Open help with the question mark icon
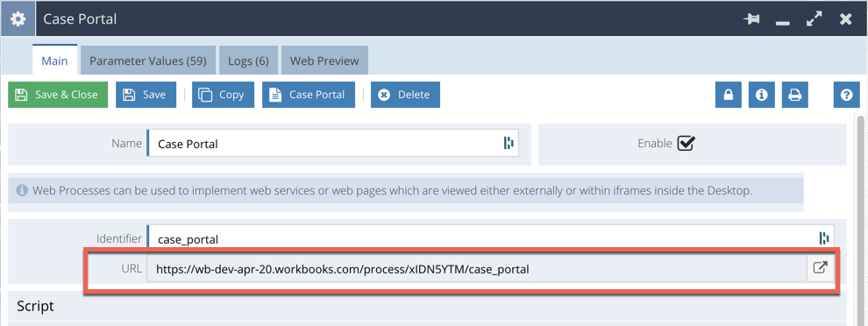 pos(846,95)
